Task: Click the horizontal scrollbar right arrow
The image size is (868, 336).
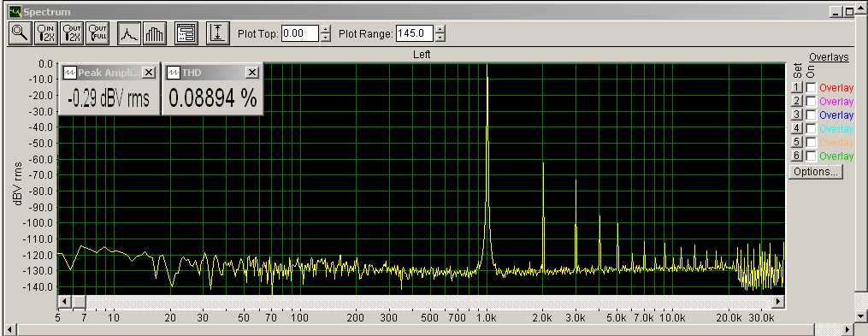Action: (779, 302)
